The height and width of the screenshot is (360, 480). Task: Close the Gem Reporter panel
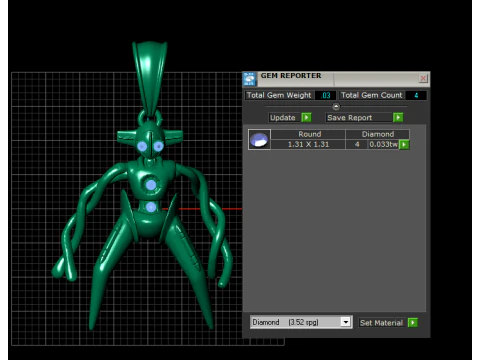(423, 78)
